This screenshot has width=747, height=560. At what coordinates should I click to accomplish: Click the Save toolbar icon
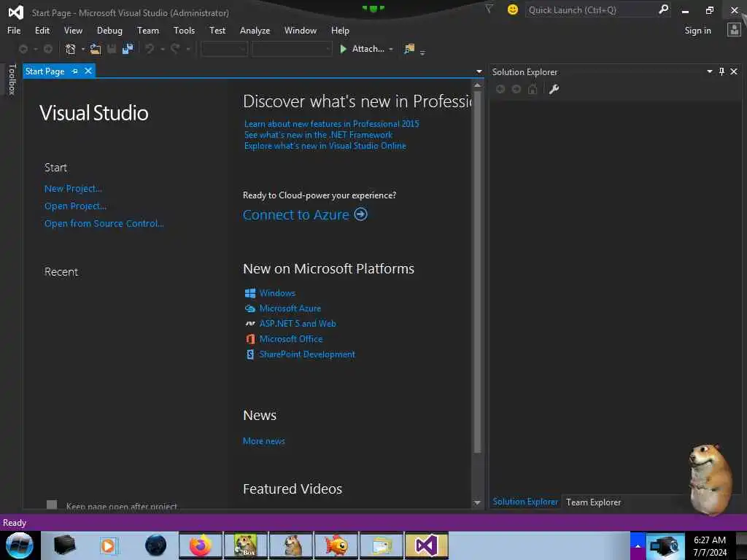coord(112,49)
